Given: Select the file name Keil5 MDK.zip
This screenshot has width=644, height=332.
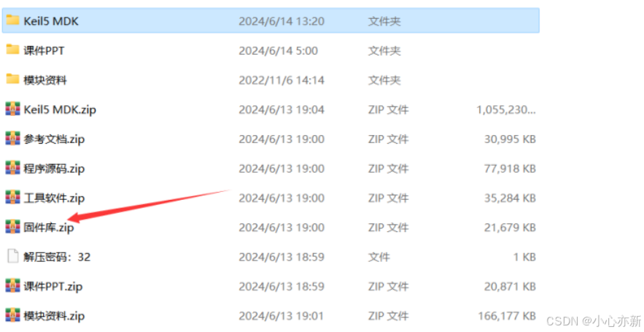Looking at the screenshot, I should (x=60, y=109).
